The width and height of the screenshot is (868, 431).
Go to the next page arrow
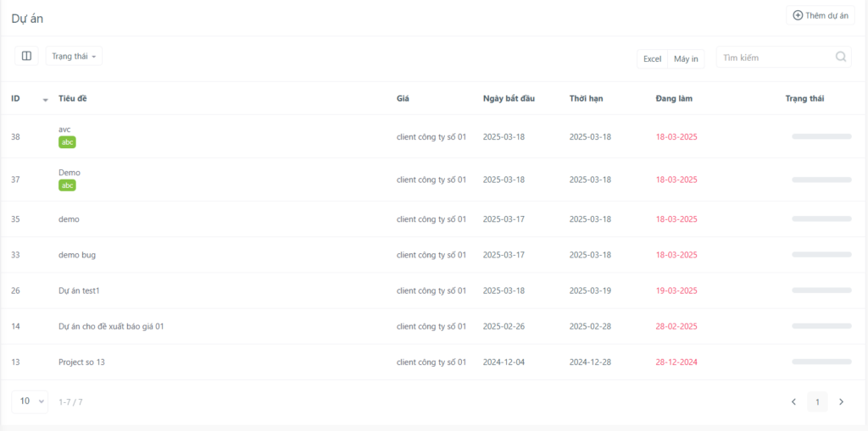[x=842, y=401]
